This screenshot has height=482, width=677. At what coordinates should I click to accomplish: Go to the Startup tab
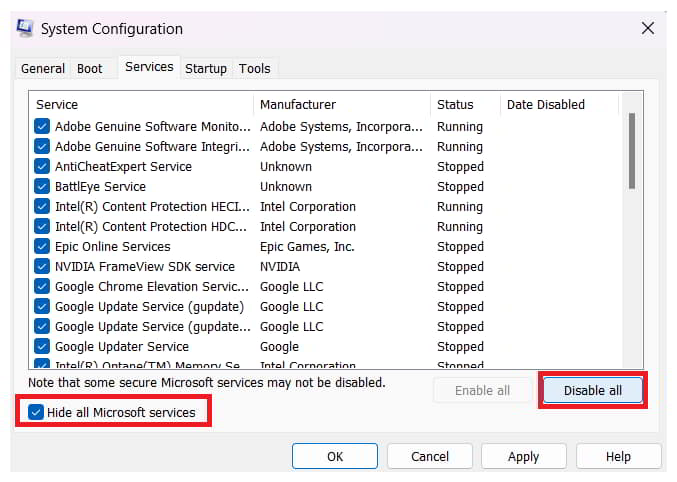206,69
